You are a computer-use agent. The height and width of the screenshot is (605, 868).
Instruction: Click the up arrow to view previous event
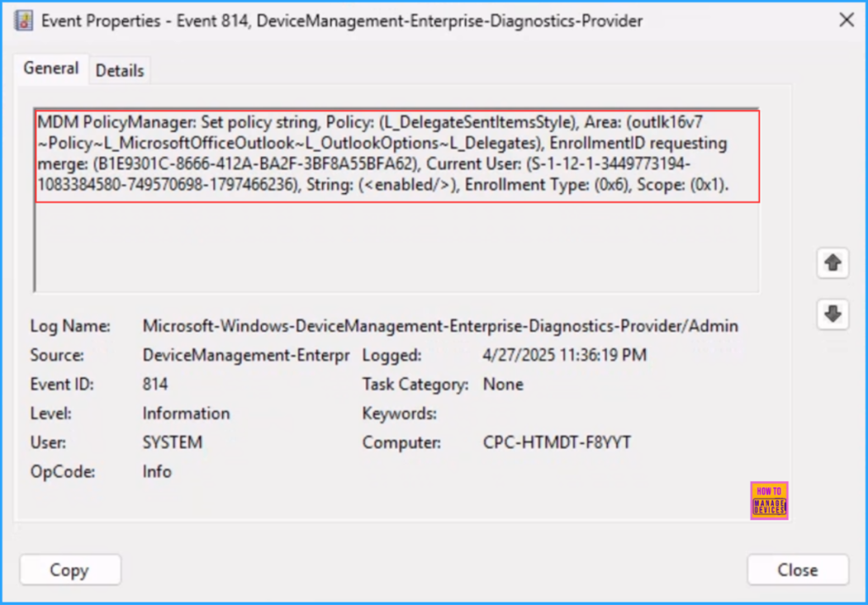click(832, 263)
